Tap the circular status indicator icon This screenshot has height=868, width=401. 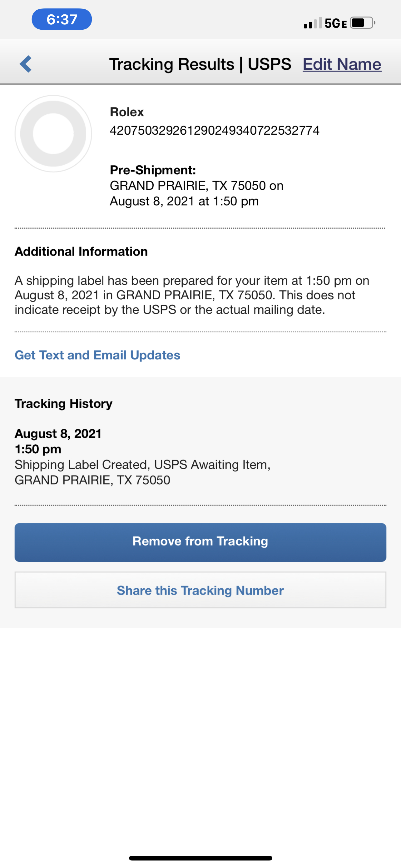pyautogui.click(x=53, y=134)
